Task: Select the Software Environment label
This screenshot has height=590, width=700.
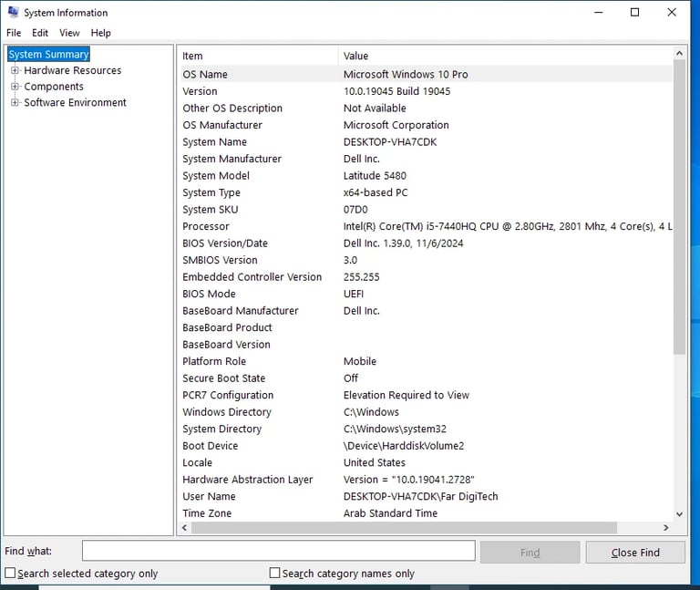Action: coord(76,103)
